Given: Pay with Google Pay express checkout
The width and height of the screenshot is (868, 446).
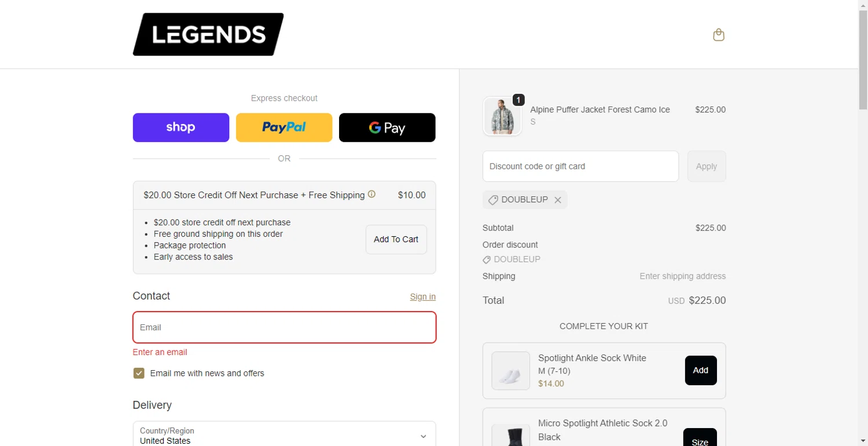Looking at the screenshot, I should click(x=387, y=127).
